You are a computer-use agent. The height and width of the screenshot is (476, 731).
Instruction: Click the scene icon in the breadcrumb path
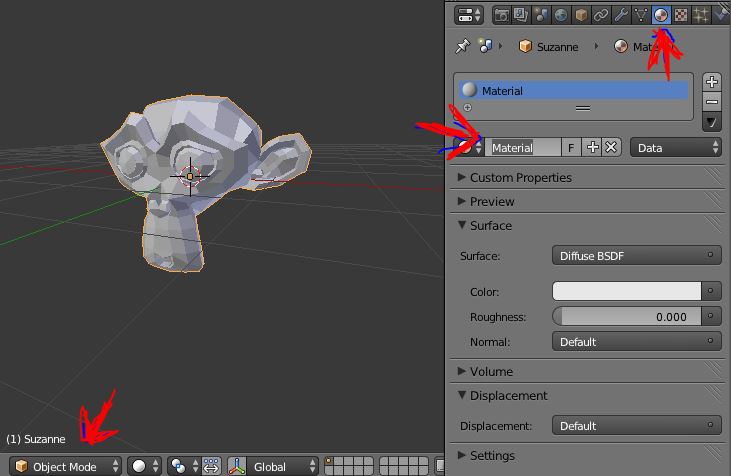point(485,46)
